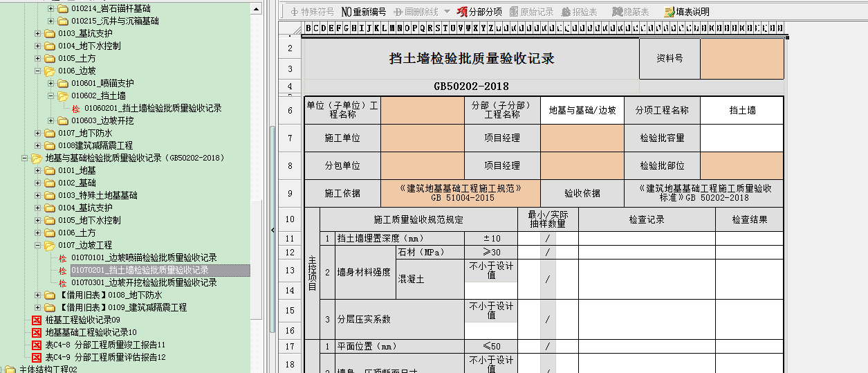Click the 特殊符号 special symbol tool
The image size is (868, 373).
pyautogui.click(x=312, y=12)
